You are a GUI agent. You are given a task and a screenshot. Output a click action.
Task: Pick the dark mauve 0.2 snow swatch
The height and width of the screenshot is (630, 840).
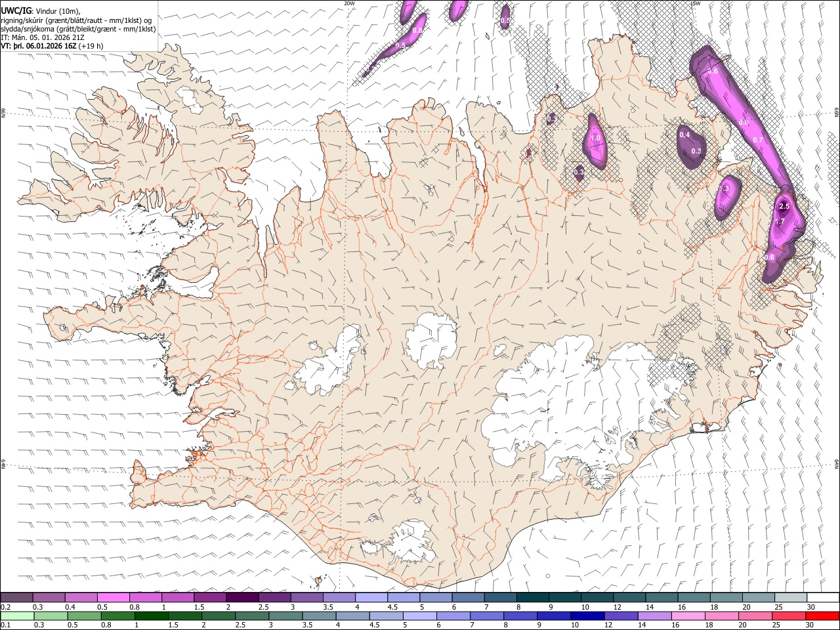[x=16, y=597]
